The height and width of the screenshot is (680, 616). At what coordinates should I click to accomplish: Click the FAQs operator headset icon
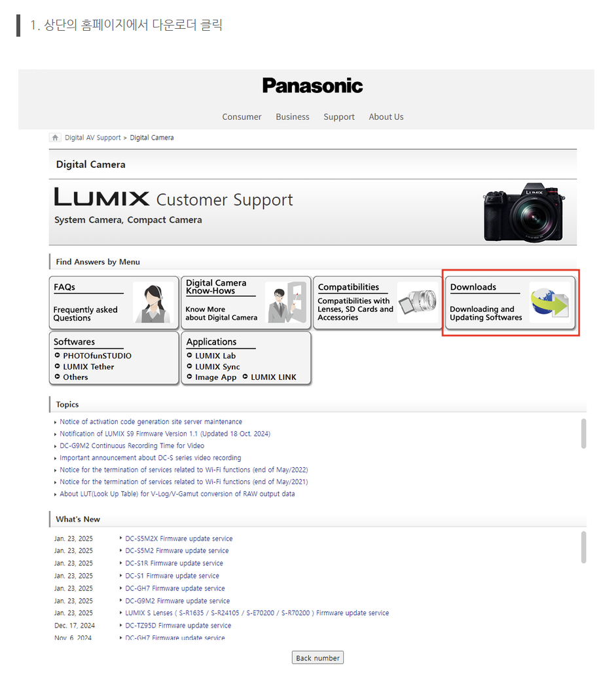tap(153, 302)
